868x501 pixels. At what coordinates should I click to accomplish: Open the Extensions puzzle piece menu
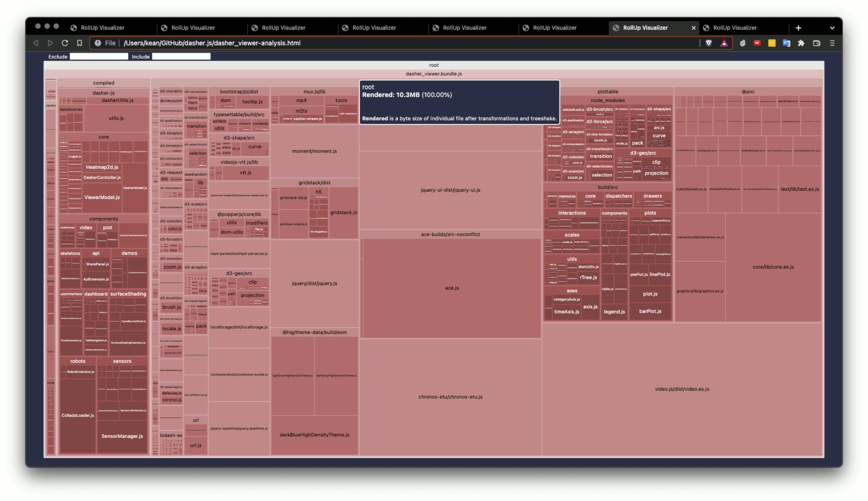click(x=801, y=43)
